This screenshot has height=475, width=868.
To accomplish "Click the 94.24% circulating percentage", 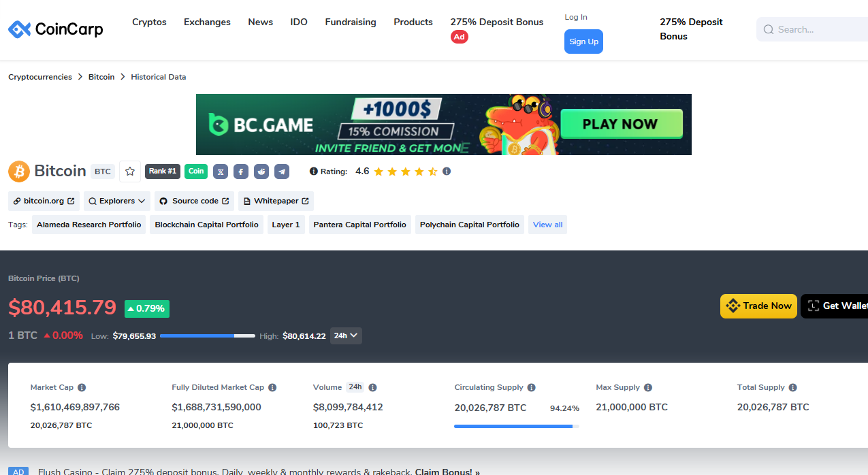I will tap(564, 408).
